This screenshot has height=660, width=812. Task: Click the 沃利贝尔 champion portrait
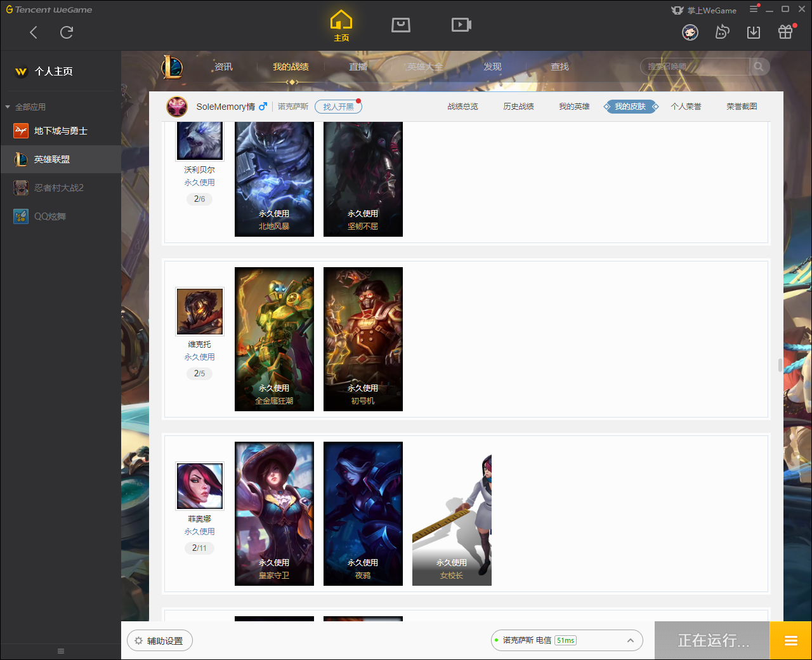pos(200,140)
